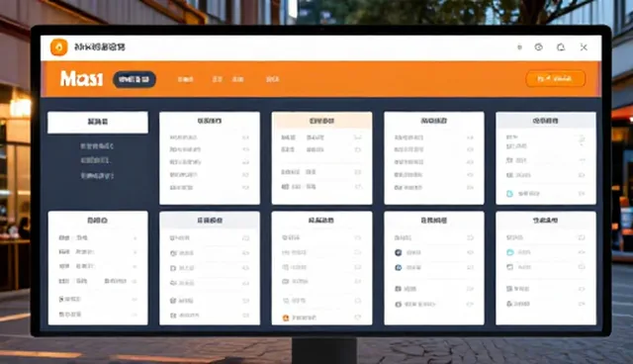The height and width of the screenshot is (364, 633).
Task: Click the small dot icon beside the clock
Action: [519, 47]
